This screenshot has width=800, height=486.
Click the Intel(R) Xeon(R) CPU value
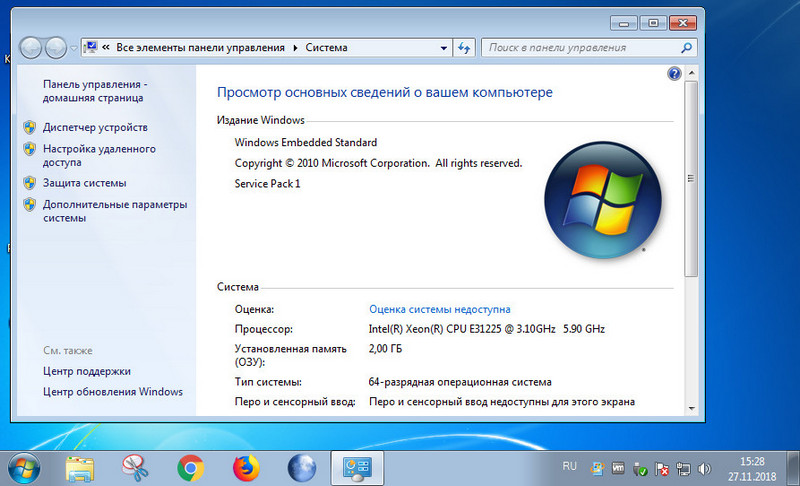pos(486,329)
